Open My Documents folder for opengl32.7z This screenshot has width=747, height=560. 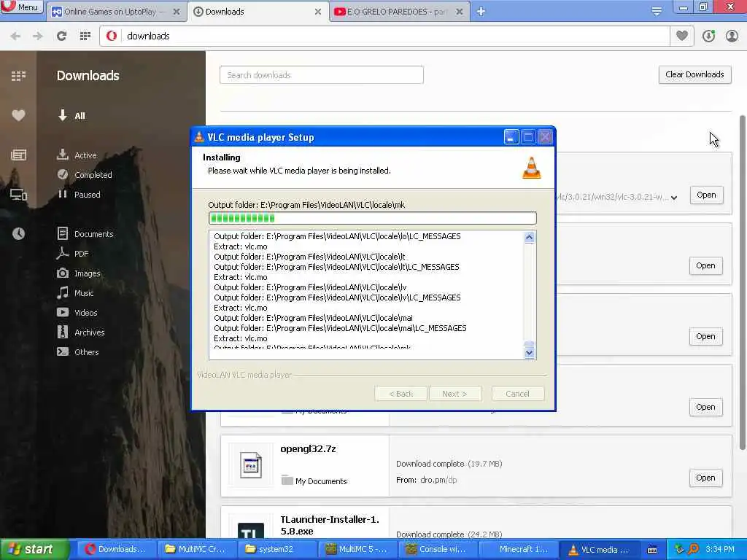[x=314, y=481]
